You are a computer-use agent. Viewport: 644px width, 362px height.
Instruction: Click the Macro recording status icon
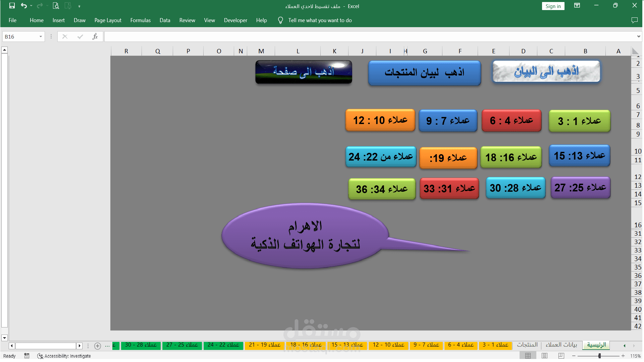pos(27,356)
